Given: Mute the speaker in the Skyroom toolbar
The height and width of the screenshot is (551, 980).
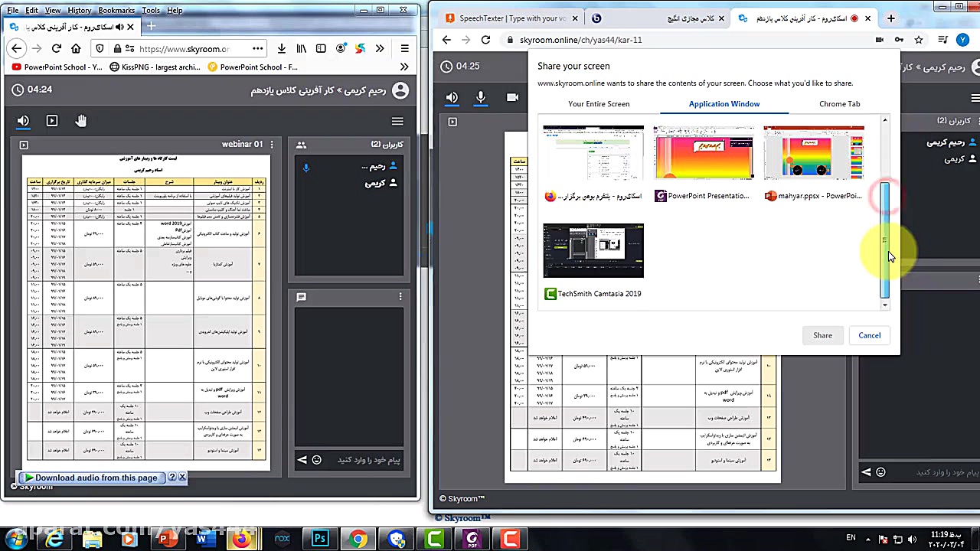Looking at the screenshot, I should [x=23, y=120].
